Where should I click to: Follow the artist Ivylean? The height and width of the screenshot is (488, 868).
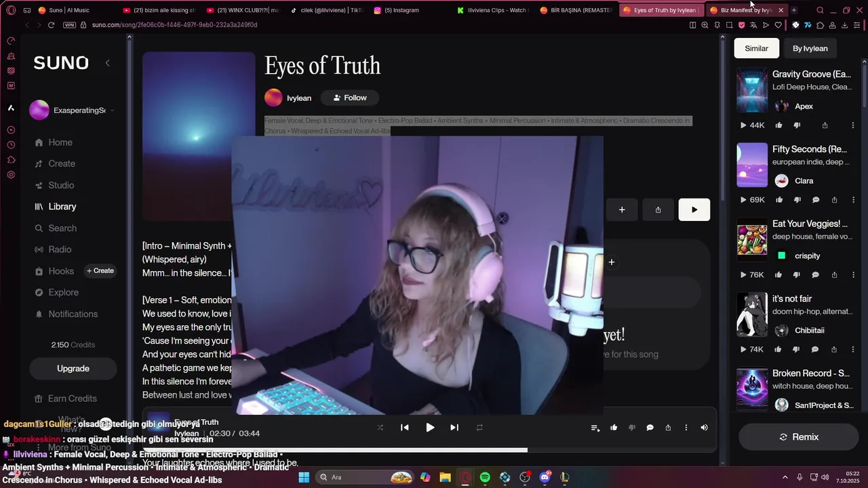pyautogui.click(x=349, y=98)
